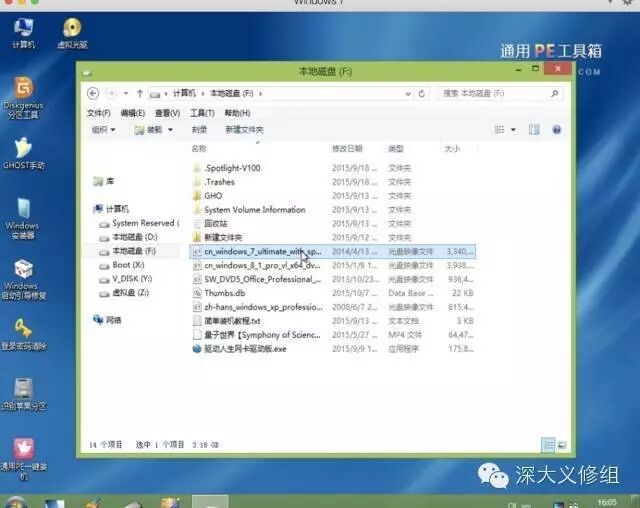Select the 回收站 item
This screenshot has height=508, width=640.
pyautogui.click(x=210, y=224)
